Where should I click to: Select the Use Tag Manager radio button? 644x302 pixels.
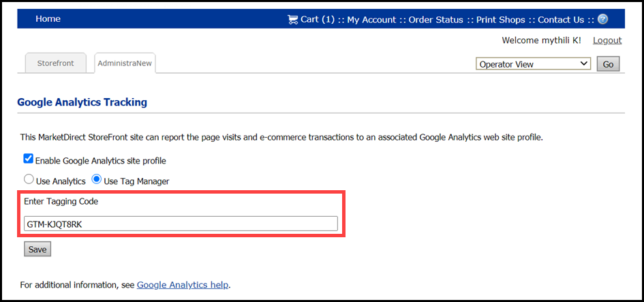(x=97, y=181)
